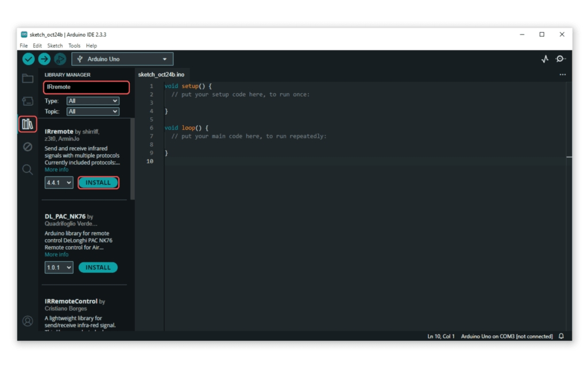Click the DL_PAC_NK76 library title
The width and height of the screenshot is (588, 368).
(x=65, y=216)
